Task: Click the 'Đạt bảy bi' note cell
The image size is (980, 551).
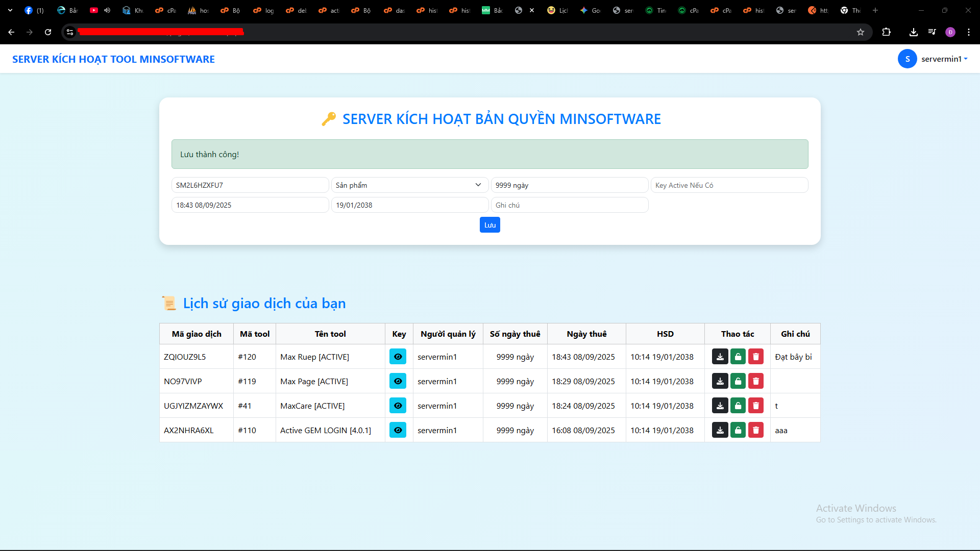Action: [x=795, y=357]
